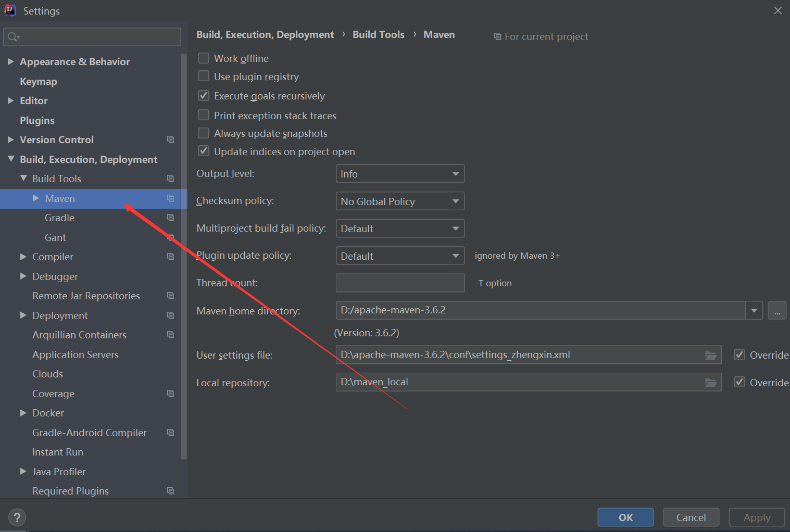Collapse Build, Execution, Deployment node
This screenshot has width=790, height=532.
11,159
